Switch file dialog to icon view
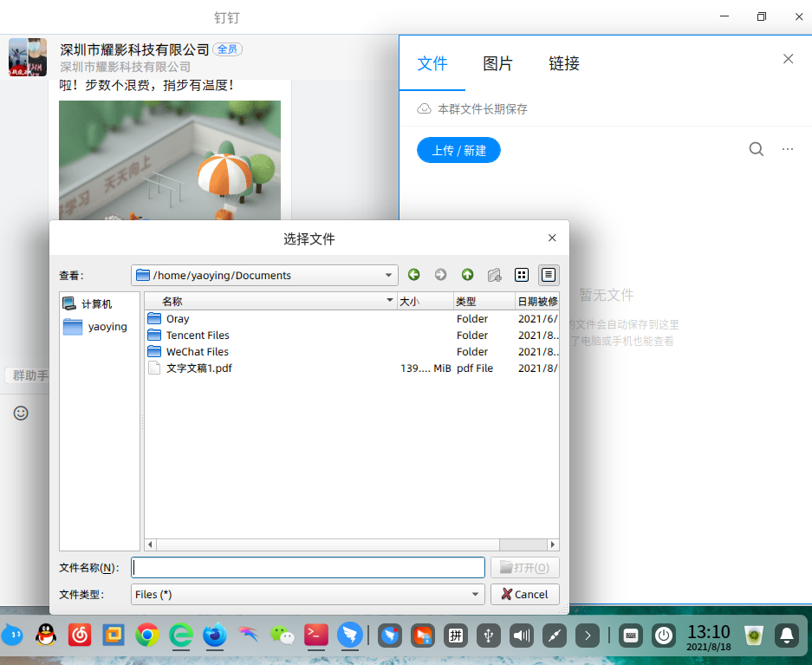The width and height of the screenshot is (812, 665). coord(522,275)
